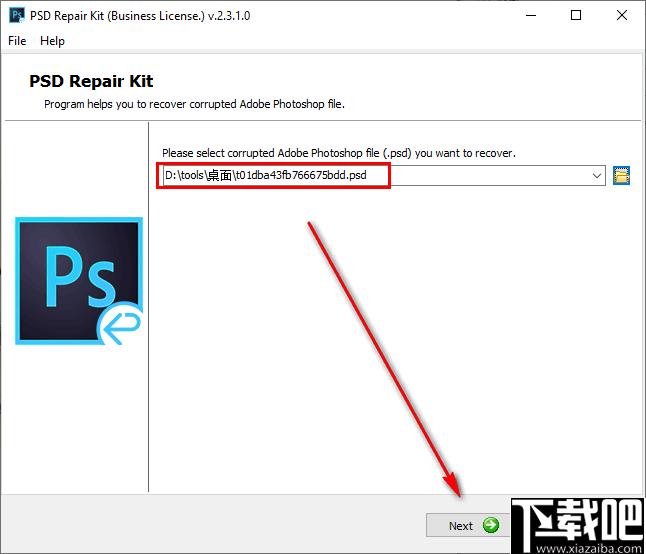This screenshot has width=646, height=554.
Task: Click the Next button
Action: point(468,525)
